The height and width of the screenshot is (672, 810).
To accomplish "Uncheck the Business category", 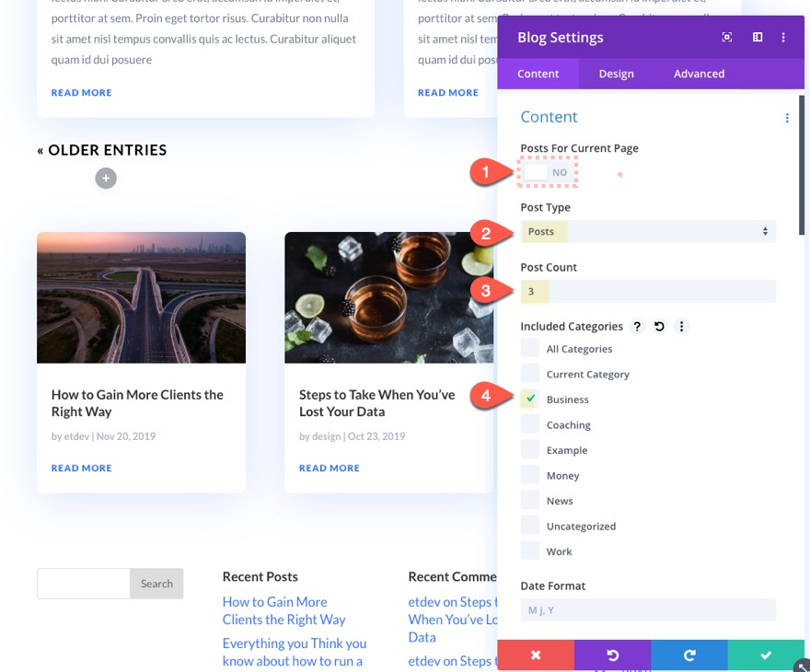I will click(529, 399).
